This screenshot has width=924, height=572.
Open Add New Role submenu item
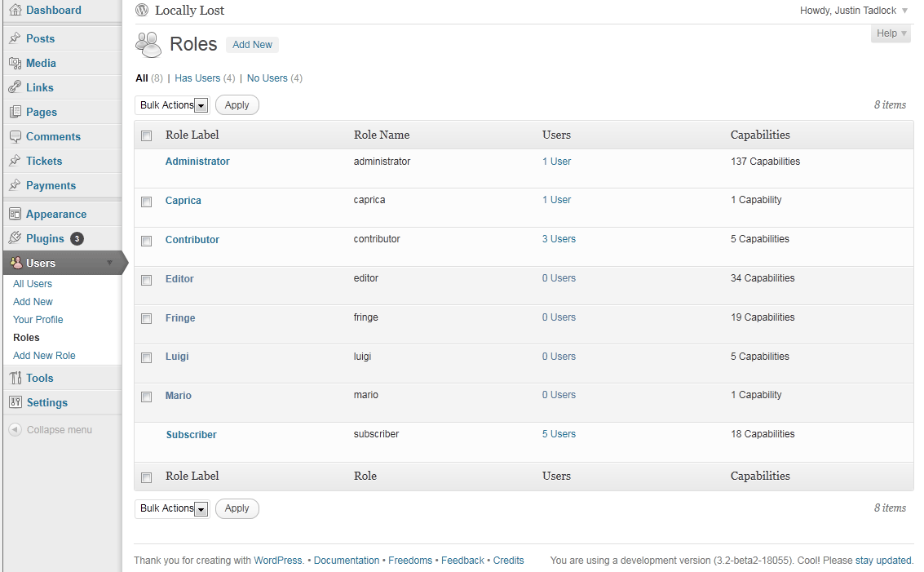click(x=44, y=356)
